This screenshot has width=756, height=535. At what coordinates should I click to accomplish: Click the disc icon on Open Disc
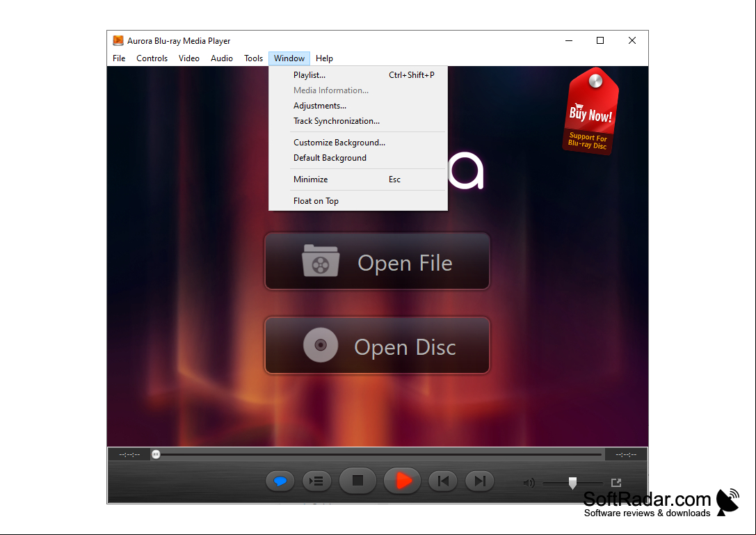pyautogui.click(x=321, y=345)
